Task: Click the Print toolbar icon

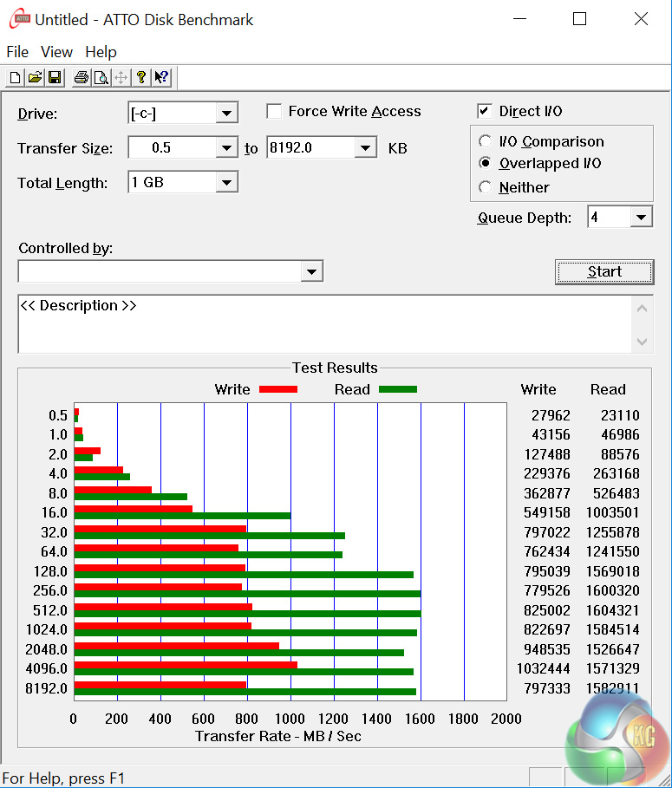Action: click(x=82, y=77)
